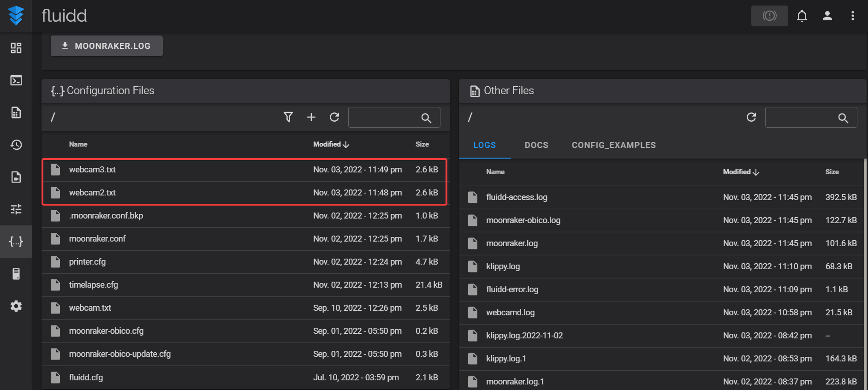
Task: Download MOONRAKER.LOG
Action: click(107, 46)
